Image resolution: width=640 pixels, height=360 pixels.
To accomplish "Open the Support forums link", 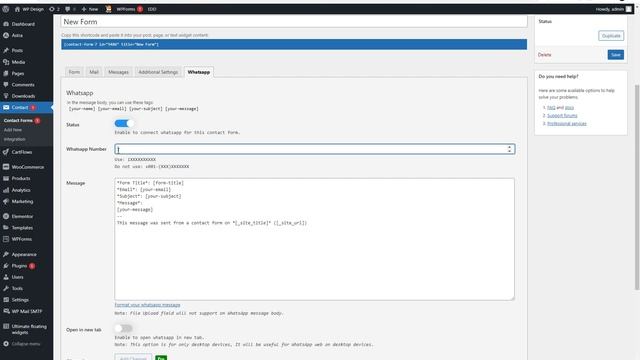I will click(x=562, y=116).
